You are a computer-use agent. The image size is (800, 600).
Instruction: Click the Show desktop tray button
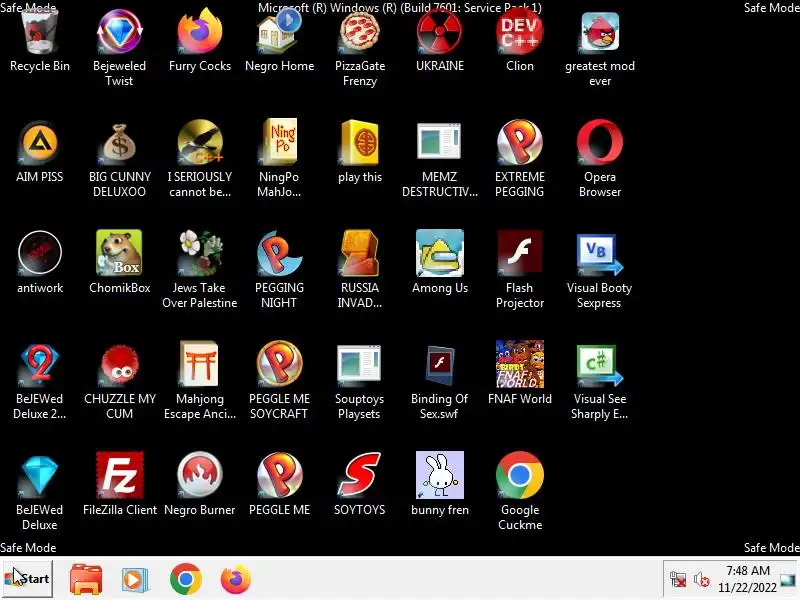(x=788, y=580)
